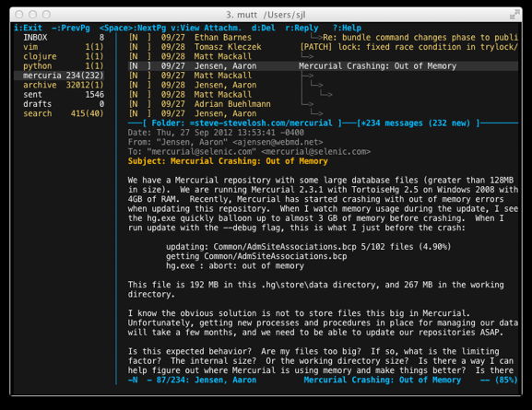The width and height of the screenshot is (532, 410).
Task: Click thread arrow of 09/28 Jensen, Aaron reply
Action: (x=317, y=85)
